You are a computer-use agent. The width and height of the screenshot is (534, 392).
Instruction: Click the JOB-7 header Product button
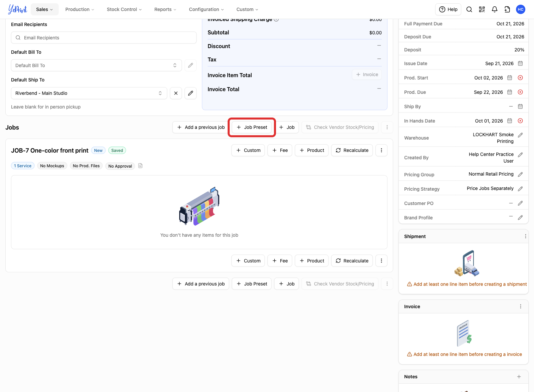click(x=312, y=150)
